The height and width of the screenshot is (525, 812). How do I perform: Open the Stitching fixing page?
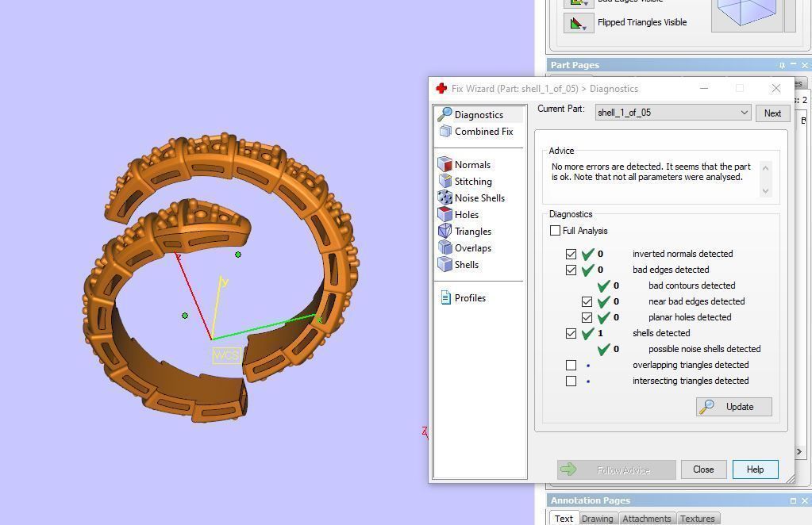[x=465, y=181]
